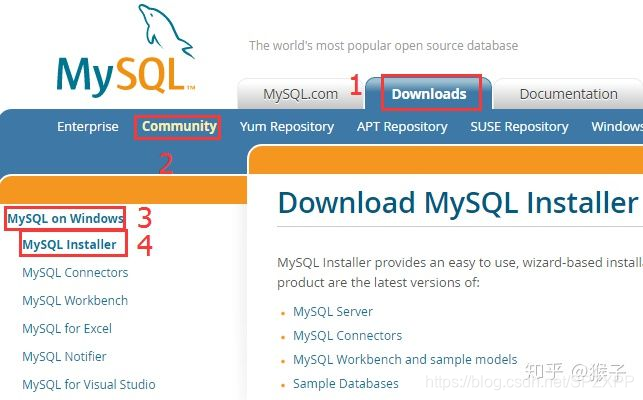Click MySQL Connectors in the bullet list
This screenshot has width=643, height=400.
point(347,336)
